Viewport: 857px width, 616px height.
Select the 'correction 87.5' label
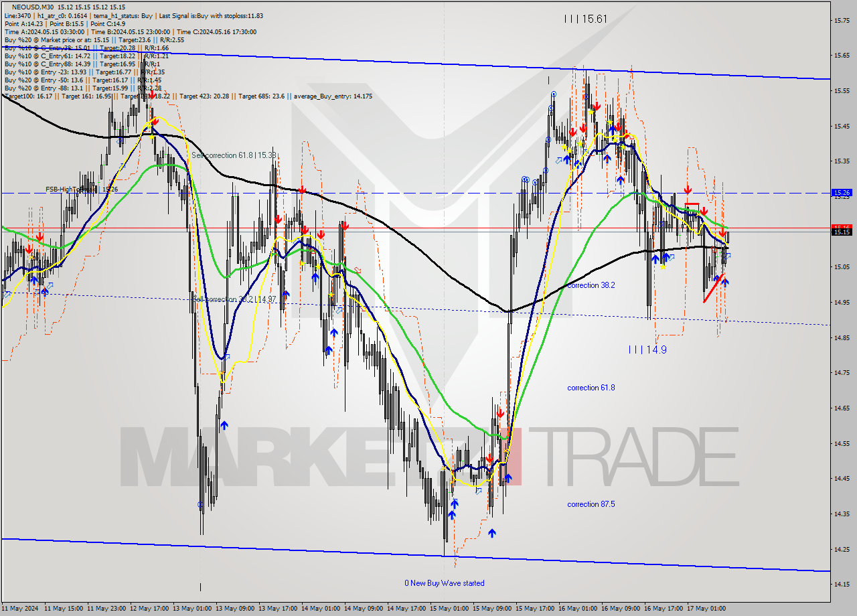591,504
